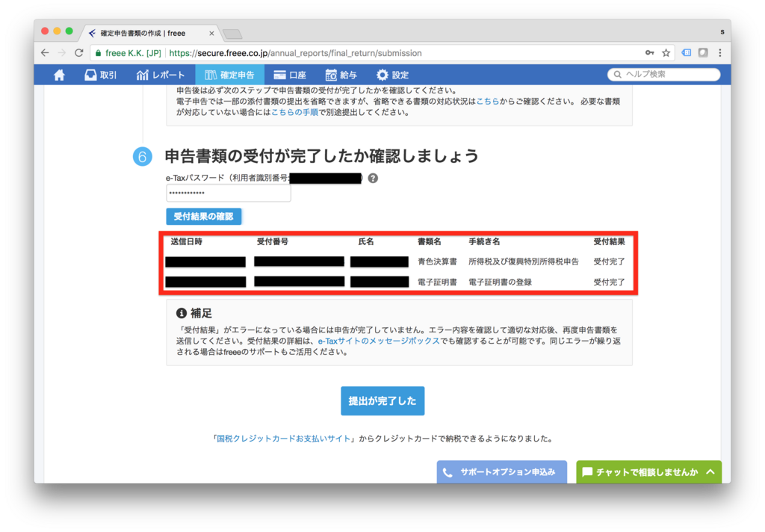765x532 pixels.
Task: Go to freee home via house icon
Action: pyautogui.click(x=60, y=75)
